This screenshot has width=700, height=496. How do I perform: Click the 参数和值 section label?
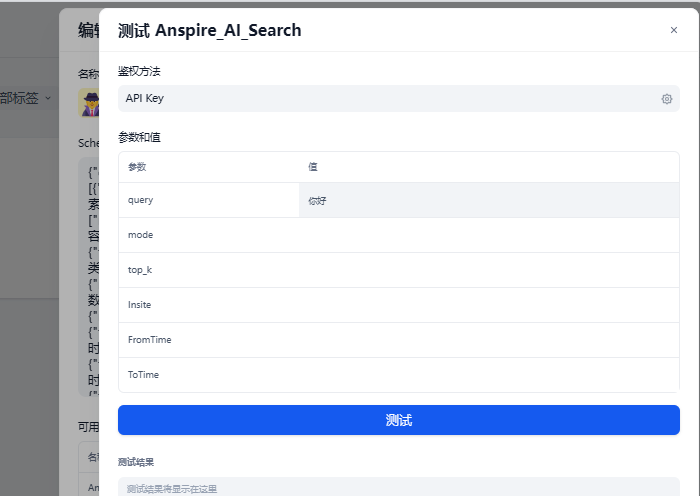(139, 137)
